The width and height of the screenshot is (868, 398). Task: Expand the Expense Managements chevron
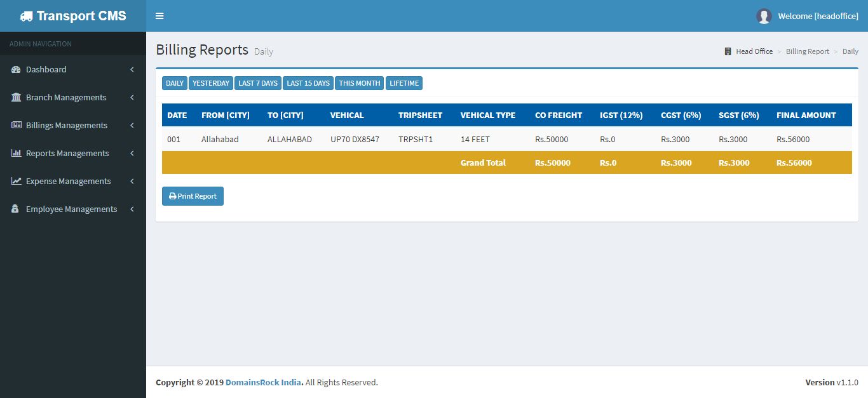[132, 181]
